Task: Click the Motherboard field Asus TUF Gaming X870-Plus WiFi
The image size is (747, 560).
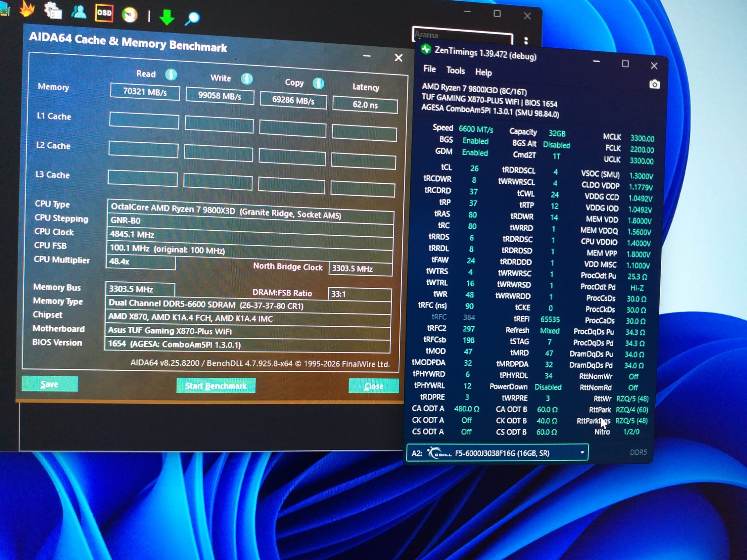Action: point(247,331)
